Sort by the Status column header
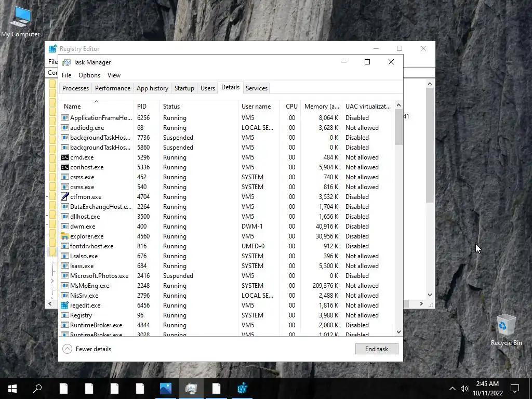This screenshot has height=399, width=532. tap(199, 106)
